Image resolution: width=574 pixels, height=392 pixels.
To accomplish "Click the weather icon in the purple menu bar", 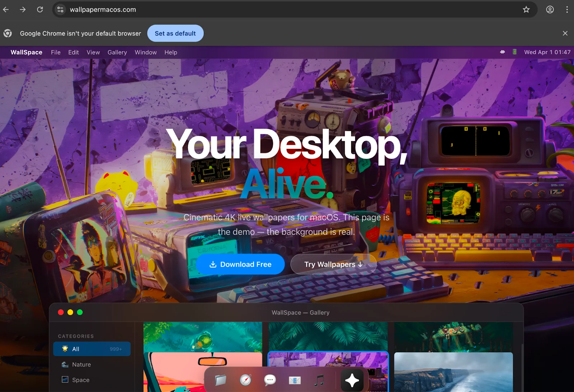I will coord(502,52).
